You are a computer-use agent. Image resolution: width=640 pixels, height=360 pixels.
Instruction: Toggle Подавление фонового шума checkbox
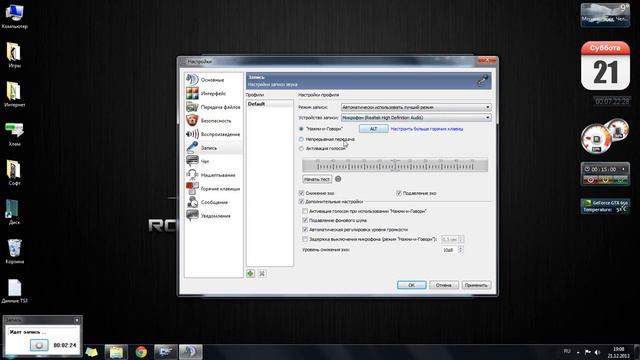pos(305,220)
